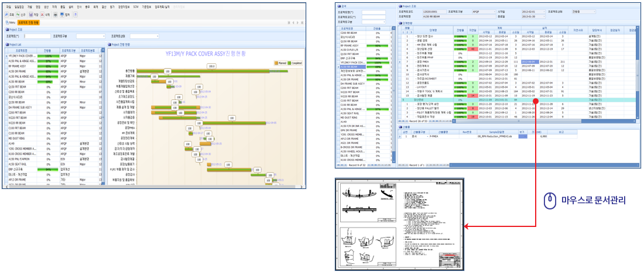Click the 신규 new record toolbar icon

[18, 15]
